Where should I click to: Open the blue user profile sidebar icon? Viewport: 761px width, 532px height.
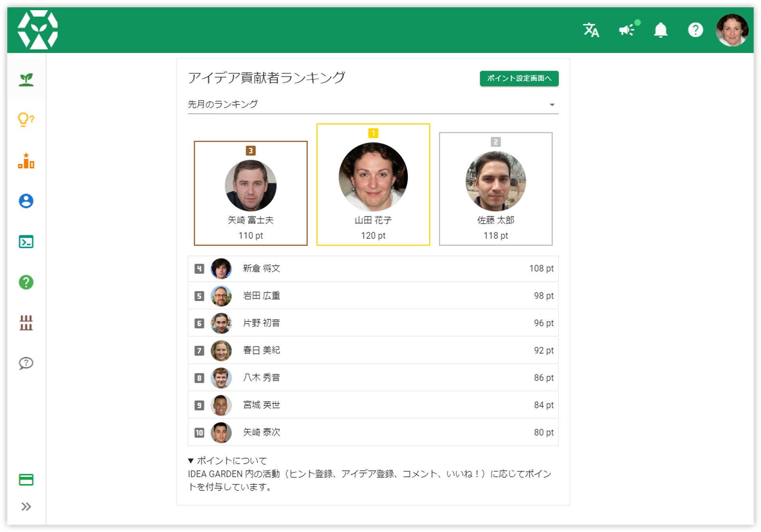tap(26, 201)
